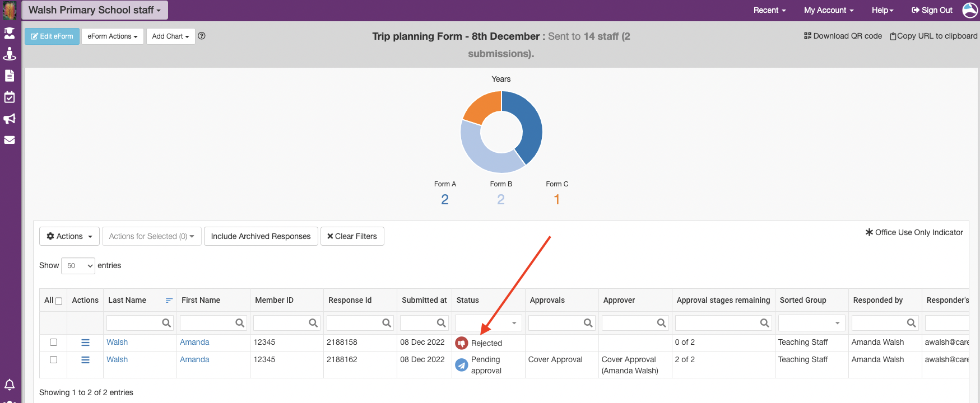The image size is (980, 403).
Task: Open the Recent menu
Action: click(x=769, y=10)
